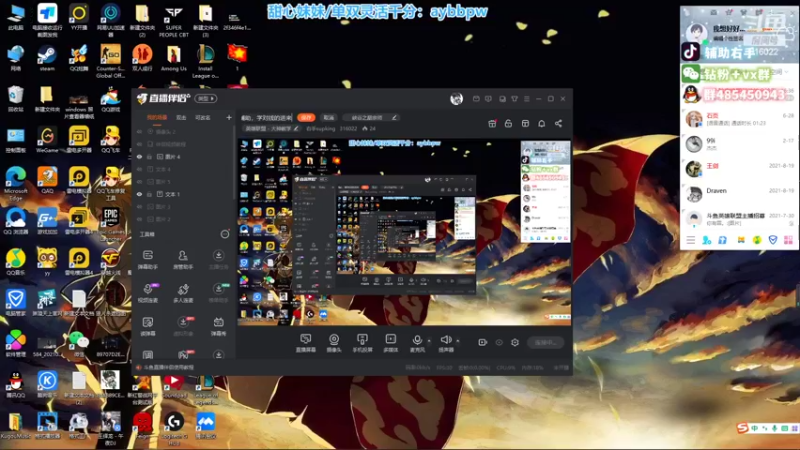Click the 扬声器 speaker icon
The image size is (800, 450).
pyautogui.click(x=445, y=340)
